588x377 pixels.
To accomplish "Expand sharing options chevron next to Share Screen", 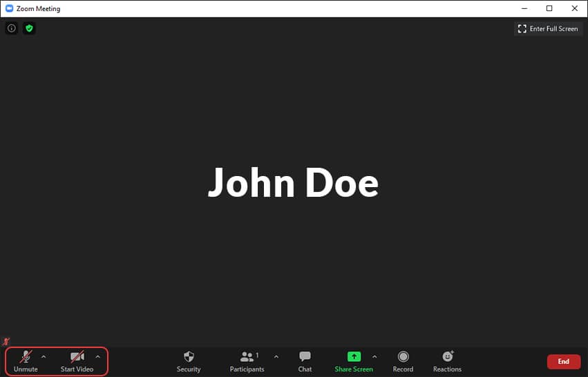I will [x=374, y=357].
